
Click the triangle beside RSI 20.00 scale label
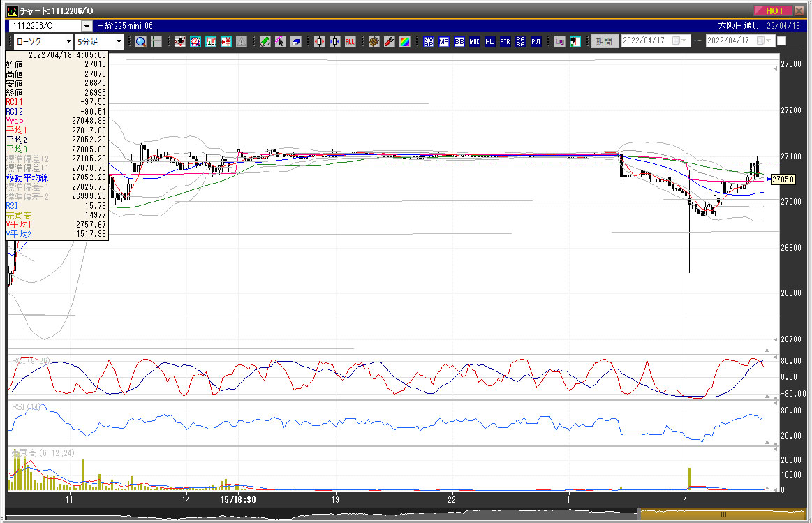click(x=767, y=442)
